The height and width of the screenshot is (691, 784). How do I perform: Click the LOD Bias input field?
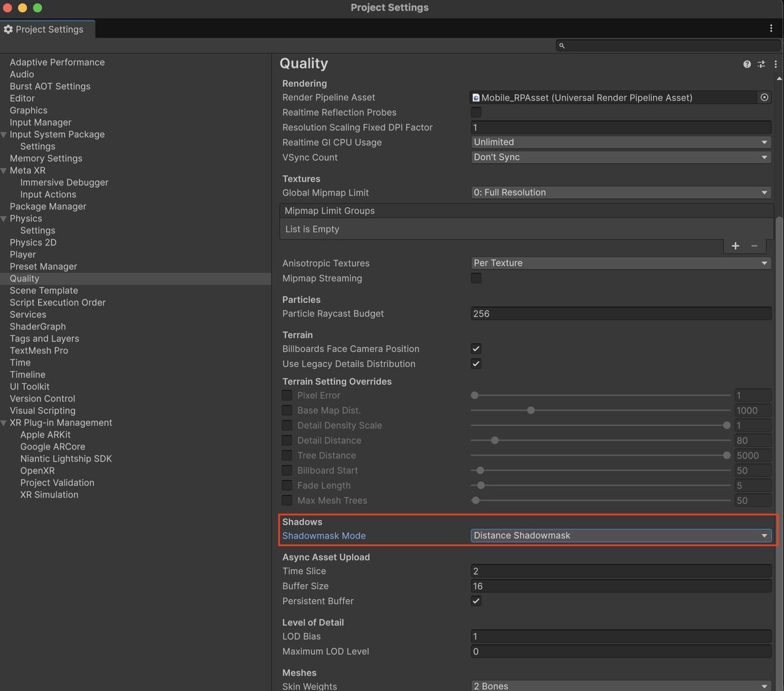pyautogui.click(x=621, y=636)
